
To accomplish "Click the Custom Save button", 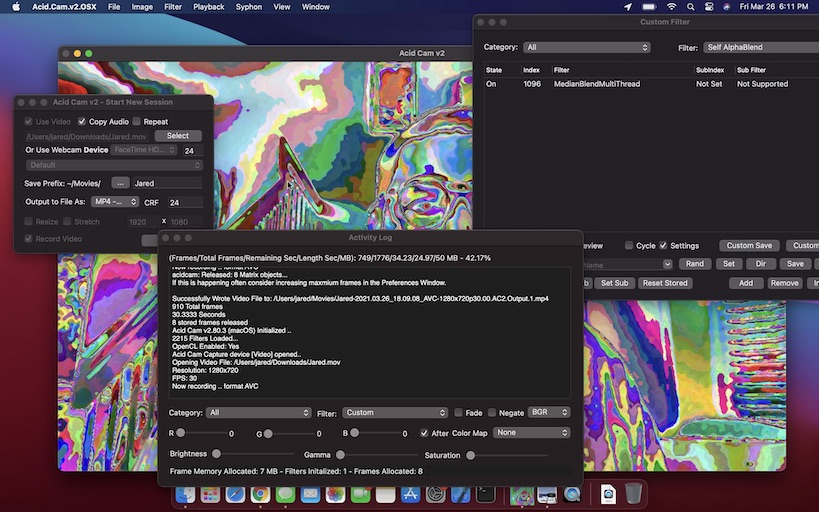I will coord(749,245).
